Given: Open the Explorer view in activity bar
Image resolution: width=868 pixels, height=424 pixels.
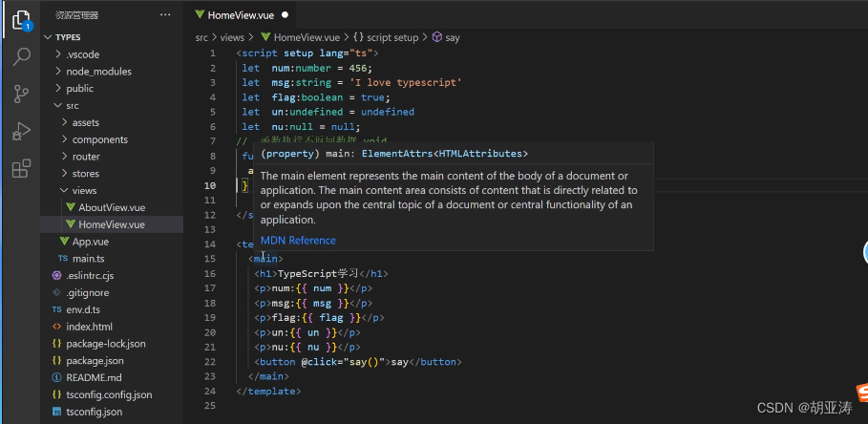Looking at the screenshot, I should click(20, 20).
